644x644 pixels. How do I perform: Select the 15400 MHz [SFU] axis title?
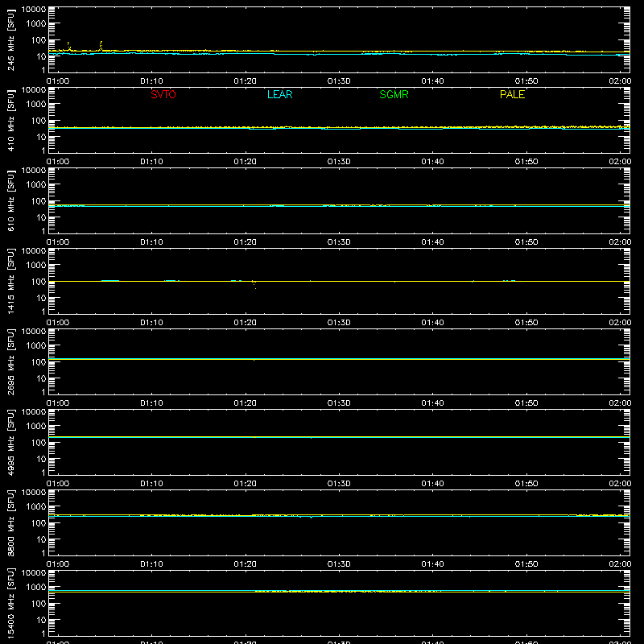pos(11,603)
